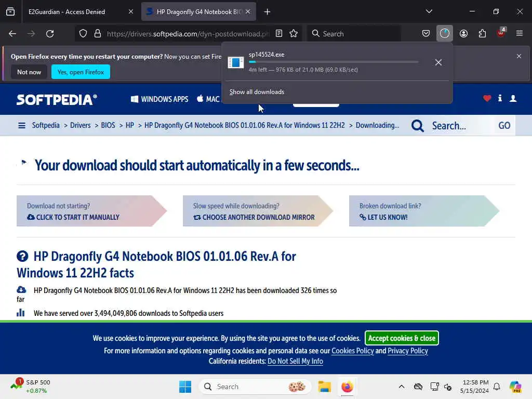This screenshot has height=399, width=532.
Task: Focus Windows taskbar search box
Action: [255, 387]
